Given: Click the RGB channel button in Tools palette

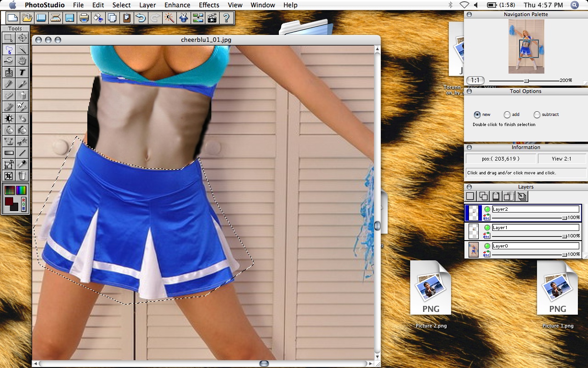Looking at the screenshot, I should pyautogui.click(x=24, y=204).
